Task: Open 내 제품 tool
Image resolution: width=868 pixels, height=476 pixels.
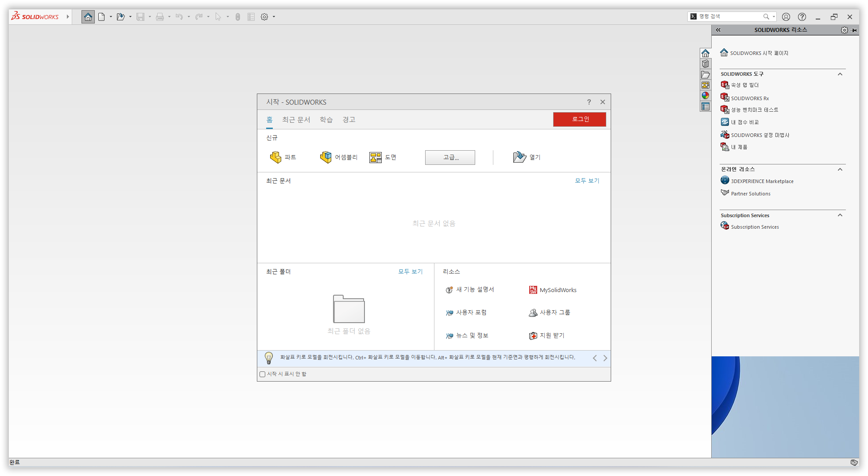Action: tap(734, 147)
